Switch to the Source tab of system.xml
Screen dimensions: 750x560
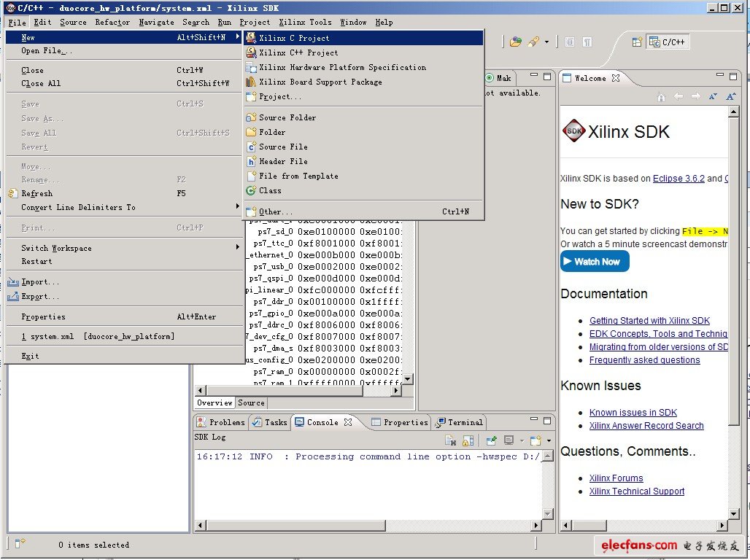(x=251, y=402)
